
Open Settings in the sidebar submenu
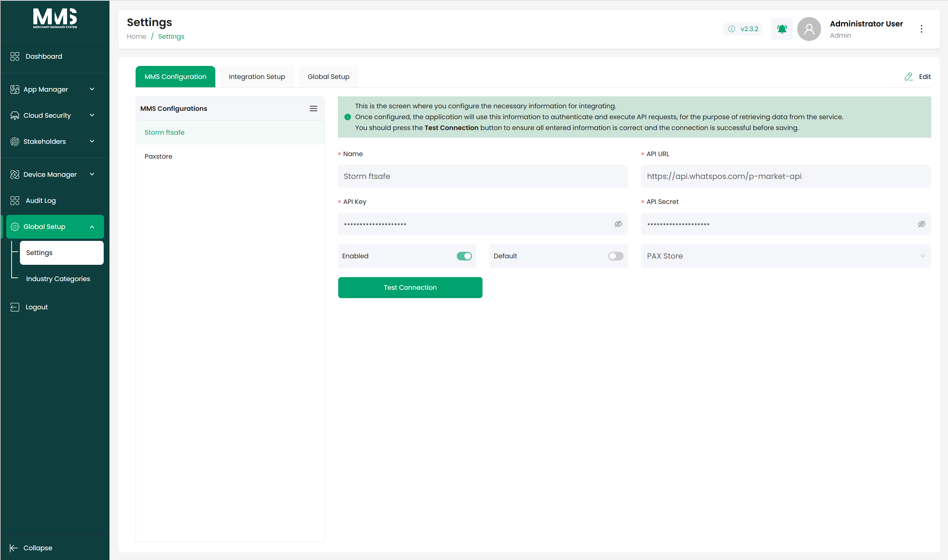click(x=62, y=253)
